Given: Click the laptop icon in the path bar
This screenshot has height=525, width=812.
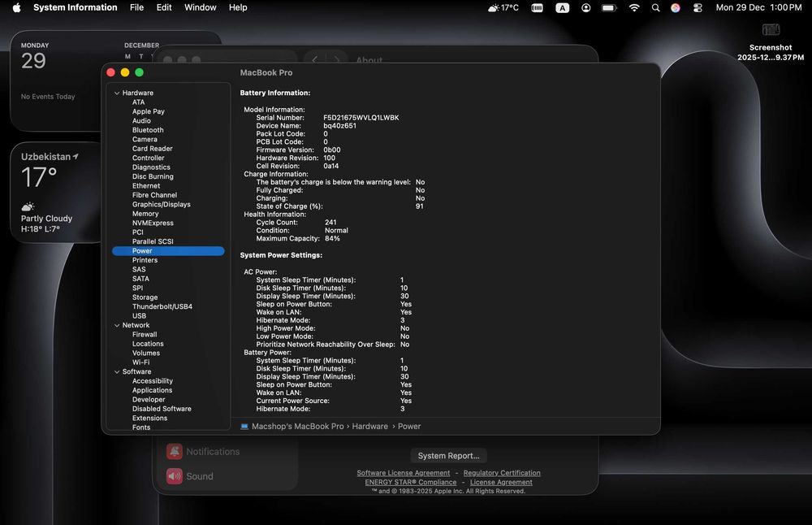Looking at the screenshot, I should pyautogui.click(x=244, y=426).
